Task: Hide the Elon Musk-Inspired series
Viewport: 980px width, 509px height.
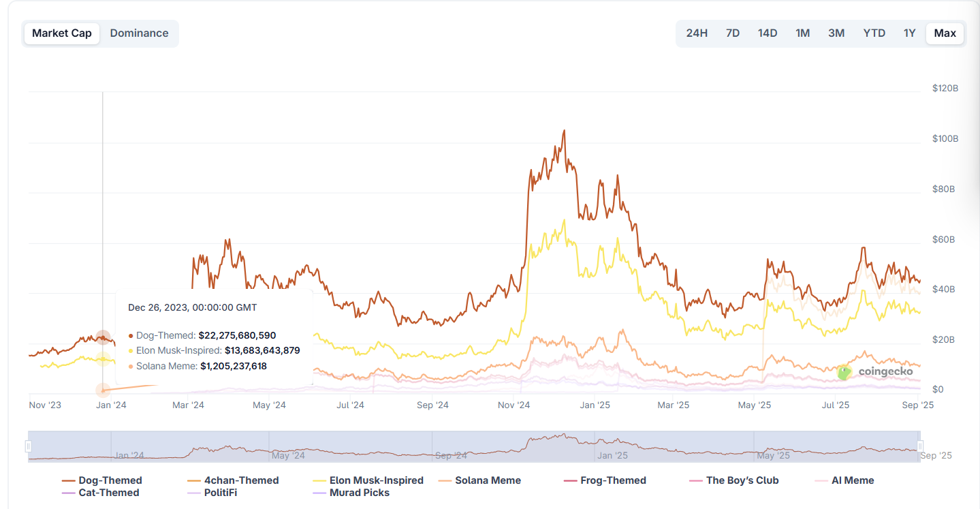Action: pyautogui.click(x=368, y=480)
